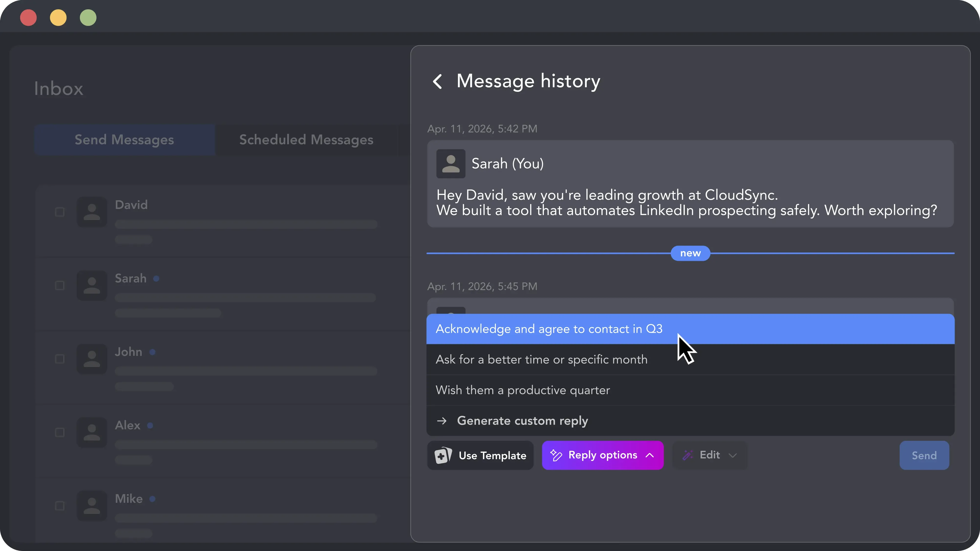Screen dimensions: 980x551
Task: Tick the checkbox for Mike
Action: (x=60, y=506)
